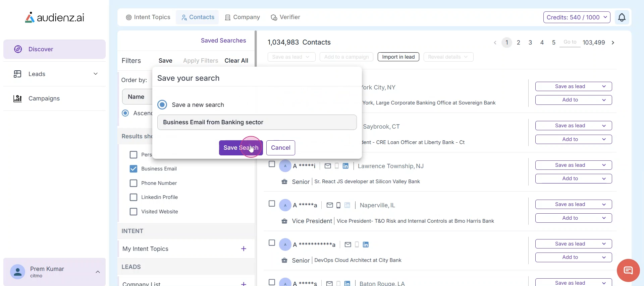Image resolution: width=644 pixels, height=286 pixels.
Task: Jump to last page 103,499
Action: point(594,43)
